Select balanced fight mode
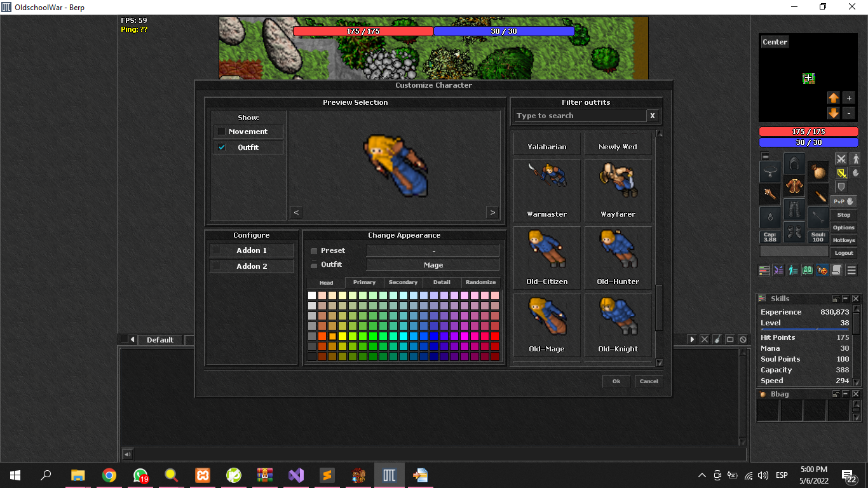The image size is (868, 488). pyautogui.click(x=841, y=173)
